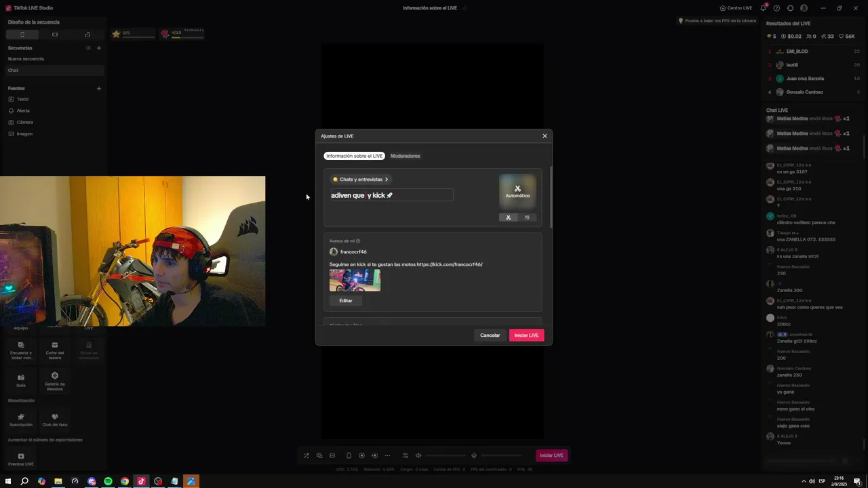This screenshot has height=488, width=868.
Task: Select the portrait phone layout
Action: click(22, 35)
